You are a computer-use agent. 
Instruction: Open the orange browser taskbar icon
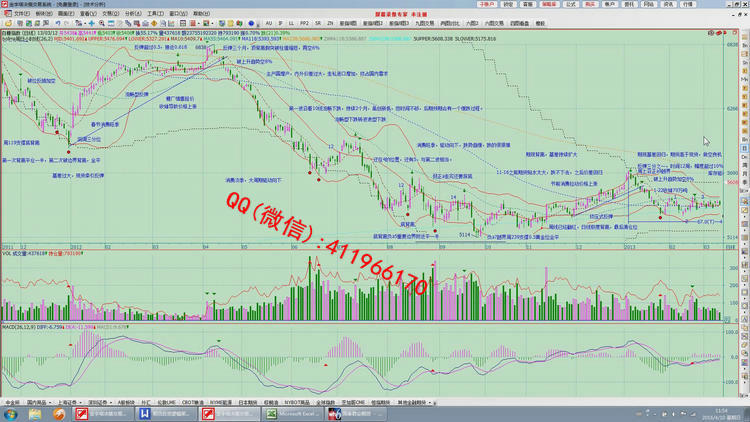pos(59,414)
